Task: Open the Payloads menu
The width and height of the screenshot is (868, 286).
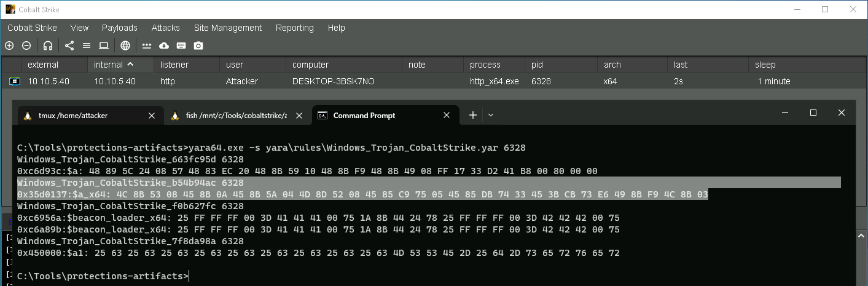Action: (120, 28)
